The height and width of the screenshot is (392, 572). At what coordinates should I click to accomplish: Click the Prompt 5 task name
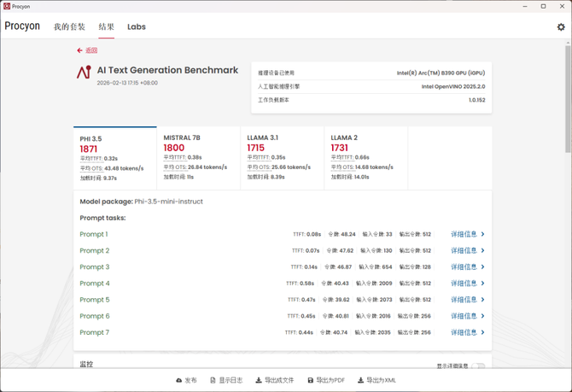95,300
